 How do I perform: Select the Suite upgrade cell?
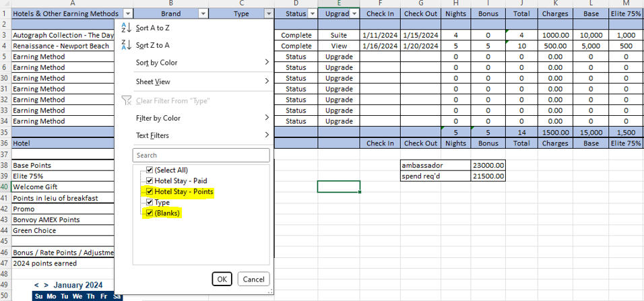coord(339,35)
